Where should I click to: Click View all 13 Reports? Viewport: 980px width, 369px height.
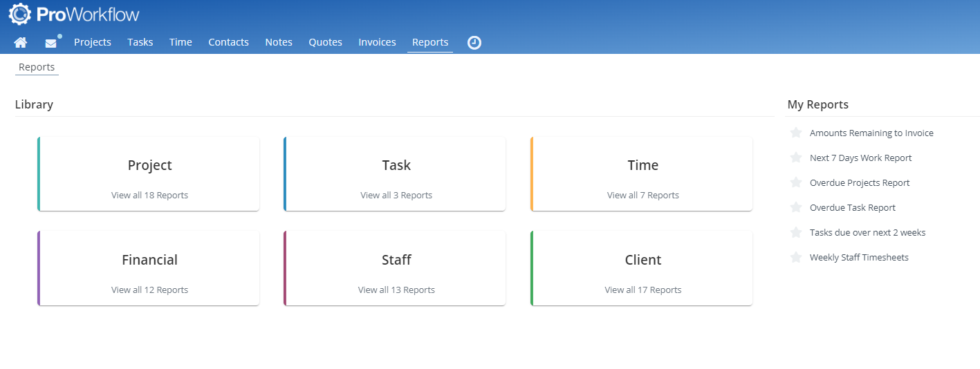click(x=396, y=290)
